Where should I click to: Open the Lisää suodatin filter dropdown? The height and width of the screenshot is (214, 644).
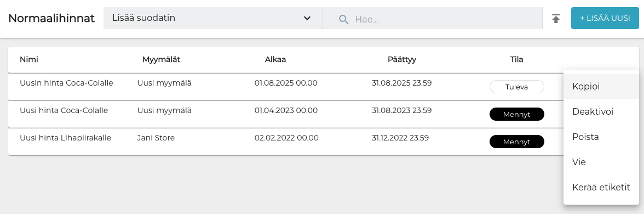point(212,18)
